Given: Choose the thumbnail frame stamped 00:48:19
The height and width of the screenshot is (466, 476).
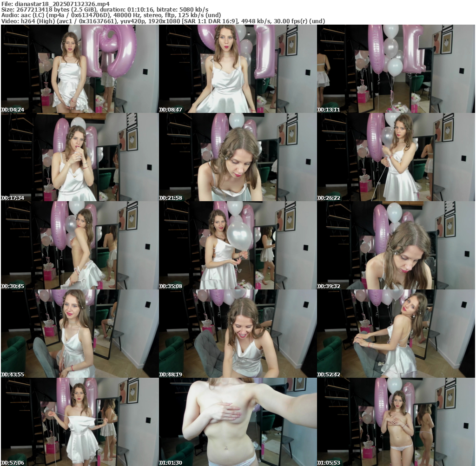Looking at the screenshot, I should tap(238, 334).
